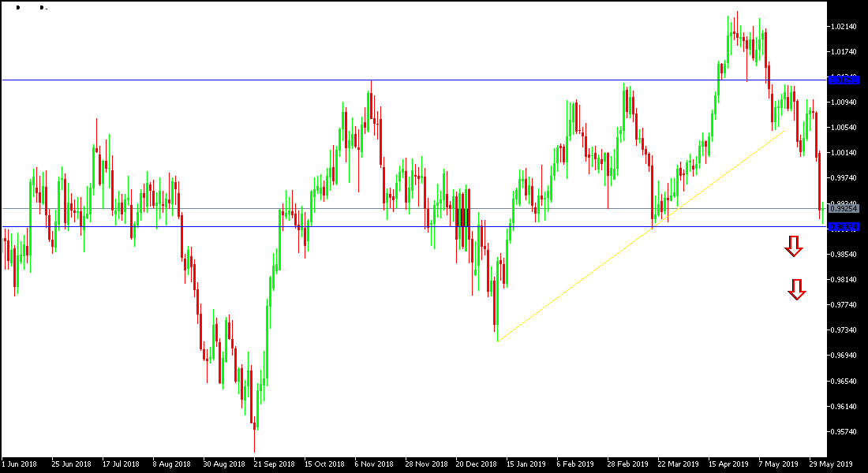
Task: Click the 30 Aug 2018 date label
Action: (x=223, y=464)
